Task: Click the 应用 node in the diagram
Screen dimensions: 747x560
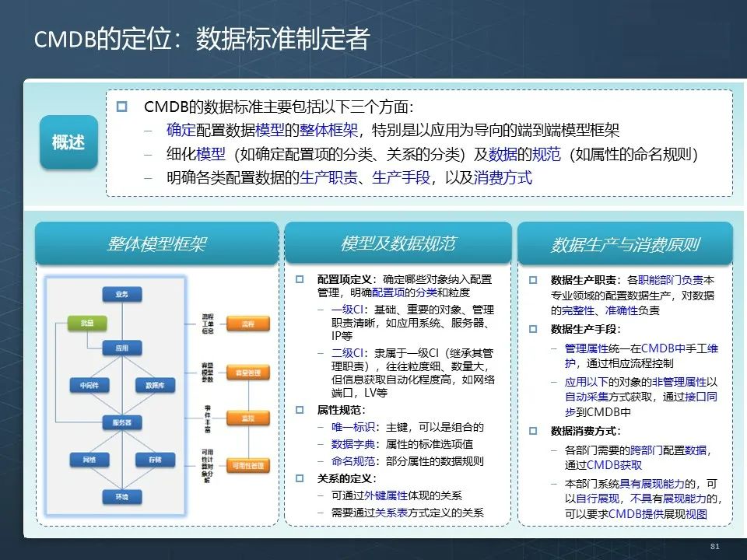Action: (x=122, y=348)
